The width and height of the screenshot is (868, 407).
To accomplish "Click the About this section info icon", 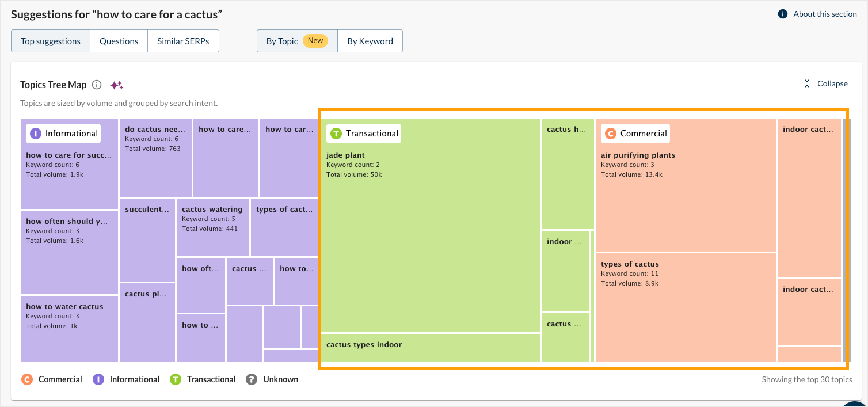I will (x=782, y=14).
